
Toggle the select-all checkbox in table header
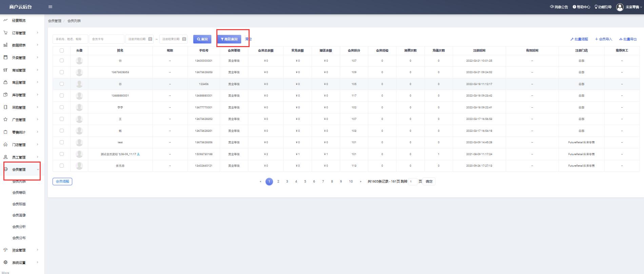[x=62, y=50]
